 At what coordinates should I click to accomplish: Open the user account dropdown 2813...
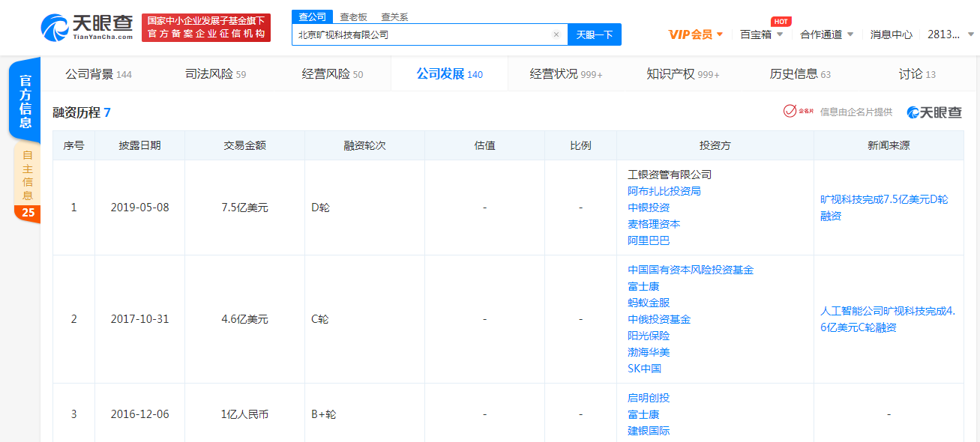[x=950, y=34]
